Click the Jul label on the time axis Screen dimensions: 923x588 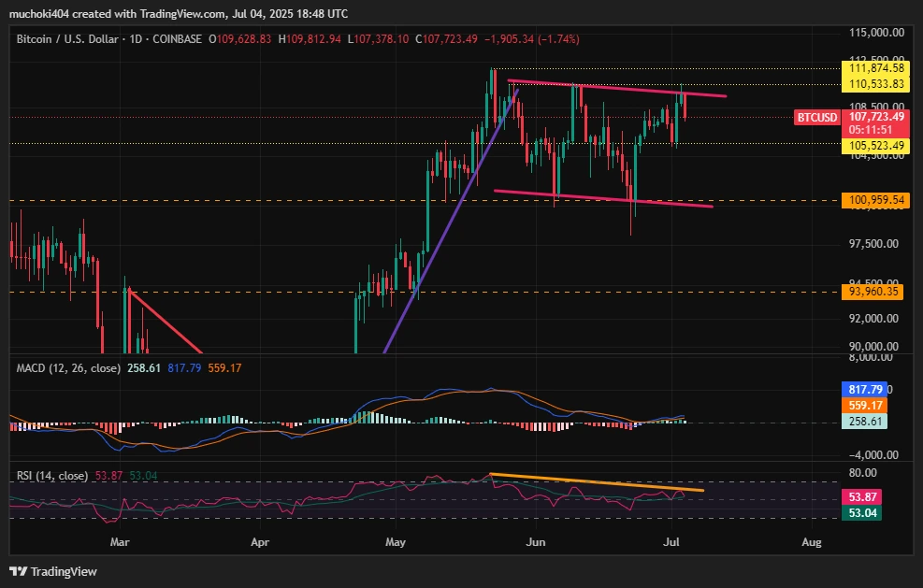point(671,542)
